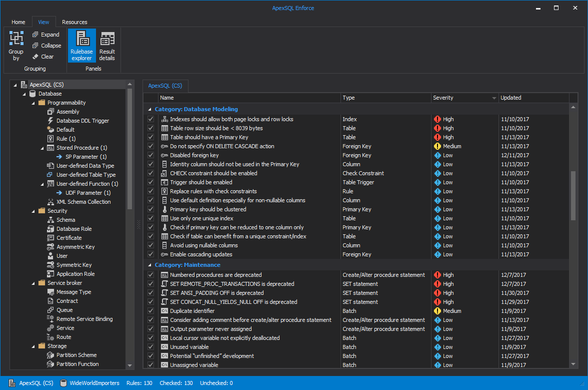Viewport: 588px width, 390px height.
Task: Uncheck 'Numbered procedures are deprecated' rule
Action: click(x=151, y=275)
